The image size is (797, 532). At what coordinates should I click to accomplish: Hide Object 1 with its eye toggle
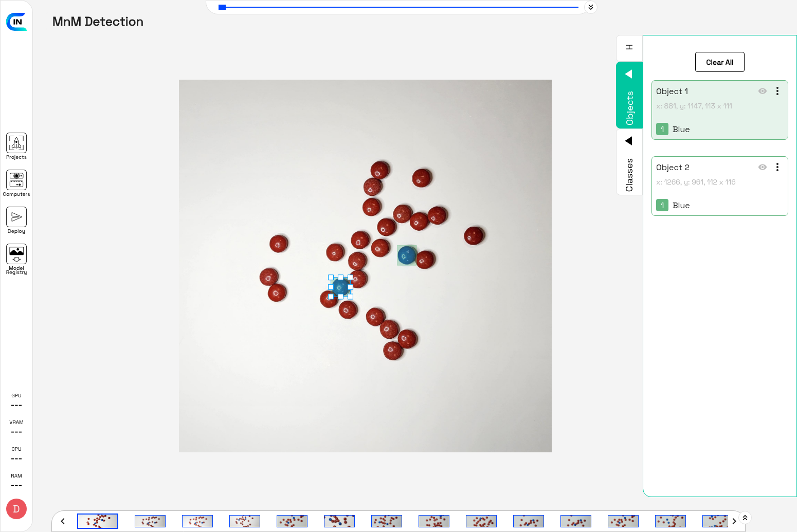[x=763, y=91]
